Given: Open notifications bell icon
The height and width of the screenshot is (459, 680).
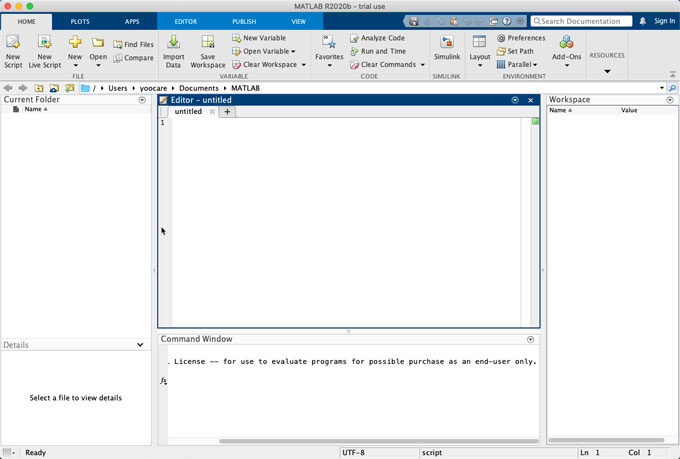Looking at the screenshot, I should tap(643, 21).
